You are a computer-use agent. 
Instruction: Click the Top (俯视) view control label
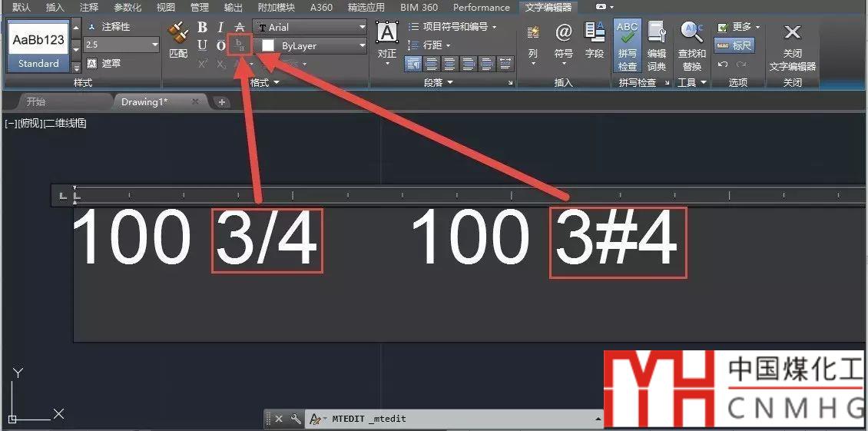[x=30, y=124]
